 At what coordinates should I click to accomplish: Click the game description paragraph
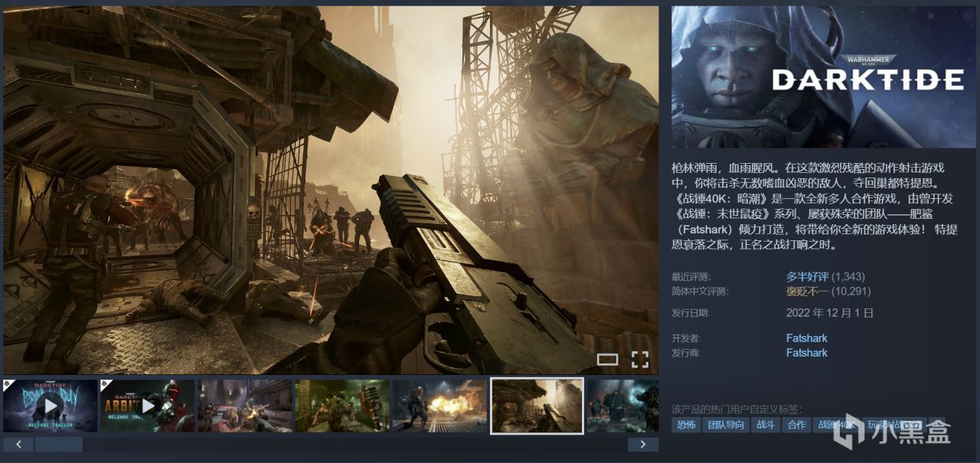click(815, 207)
